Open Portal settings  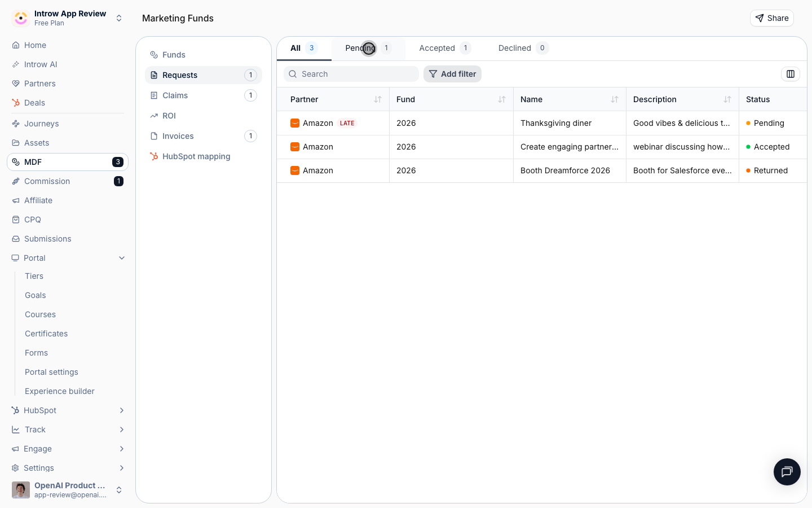point(51,372)
